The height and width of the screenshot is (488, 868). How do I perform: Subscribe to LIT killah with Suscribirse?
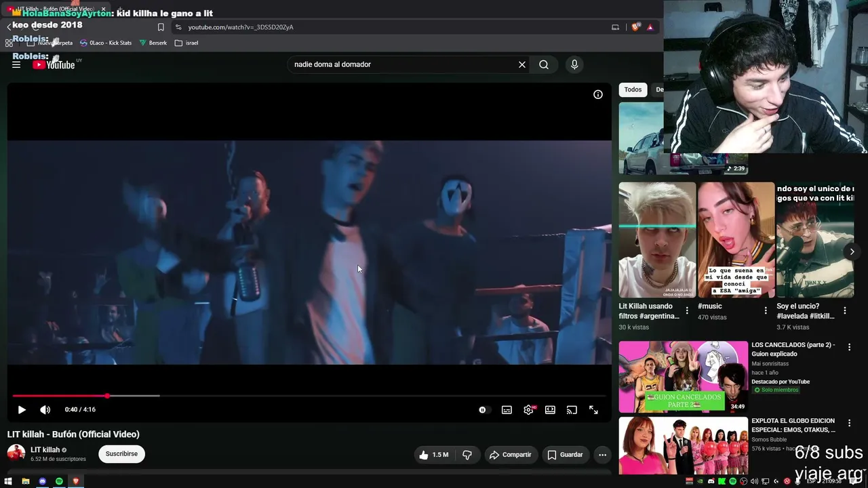click(x=121, y=454)
